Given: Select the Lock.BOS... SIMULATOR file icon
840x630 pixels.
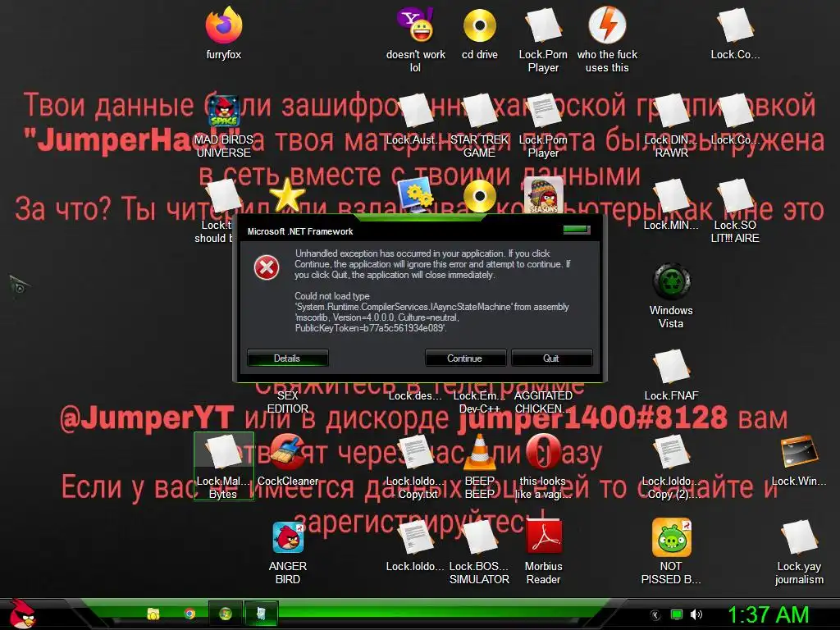Looking at the screenshot, I should [x=479, y=537].
